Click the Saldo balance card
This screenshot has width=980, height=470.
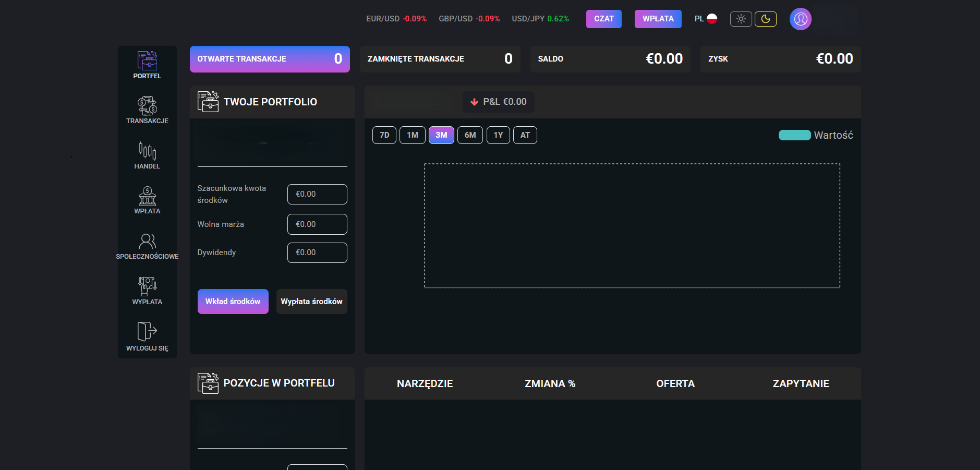pos(610,59)
